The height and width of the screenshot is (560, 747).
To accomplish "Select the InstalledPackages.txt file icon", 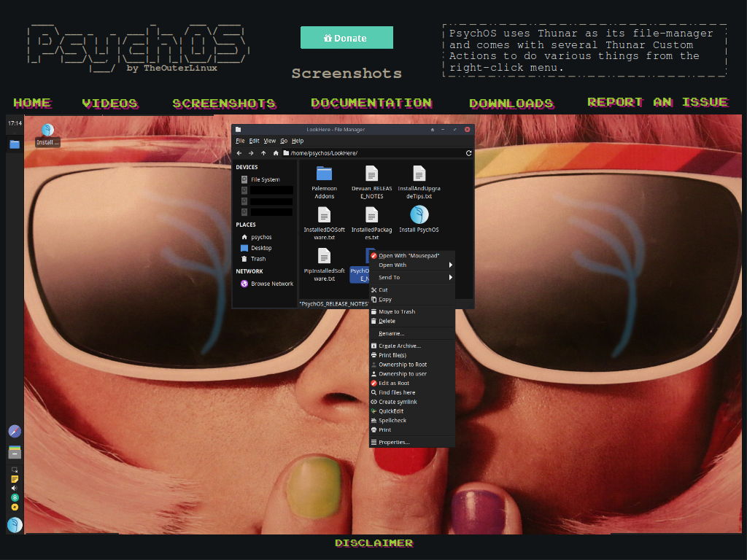I will (371, 215).
